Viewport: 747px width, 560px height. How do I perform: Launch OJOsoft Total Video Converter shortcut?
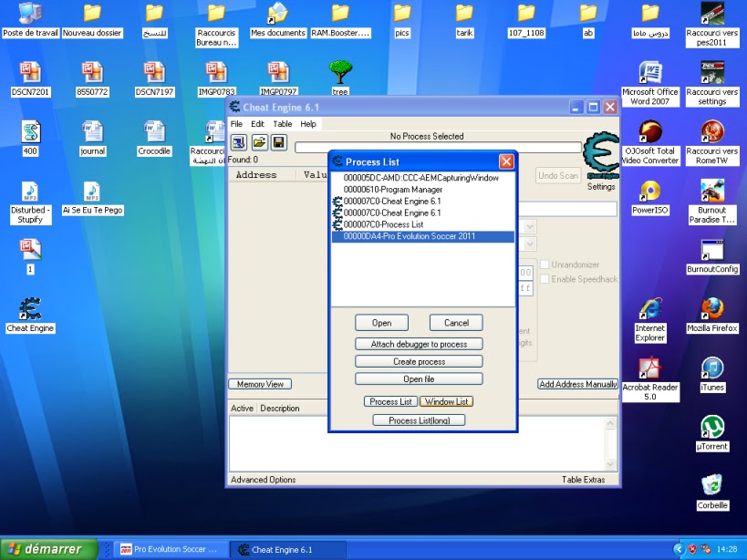click(x=650, y=143)
